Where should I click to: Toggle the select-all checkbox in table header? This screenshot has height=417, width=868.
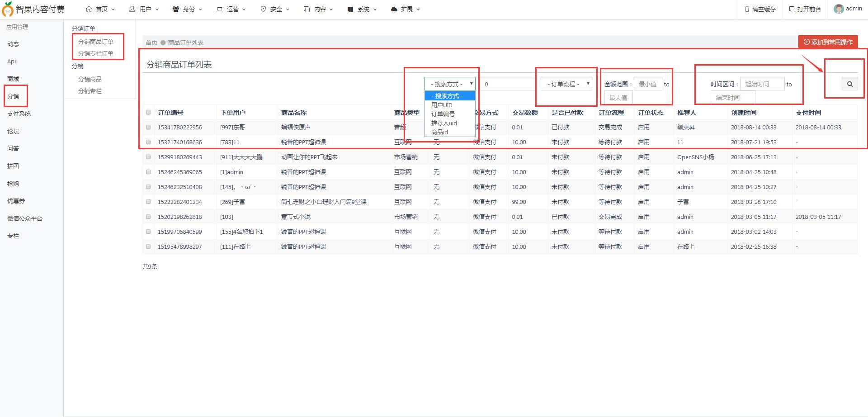tap(148, 112)
